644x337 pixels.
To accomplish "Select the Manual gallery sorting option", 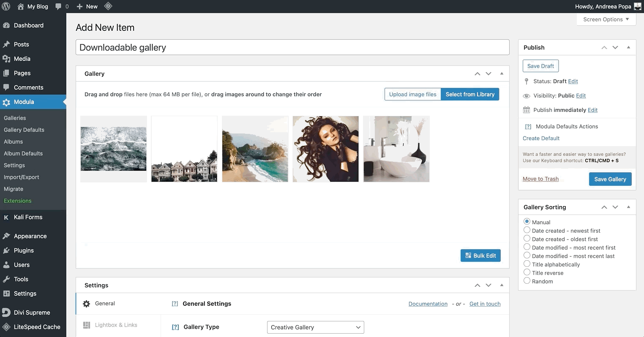I will [x=527, y=221].
